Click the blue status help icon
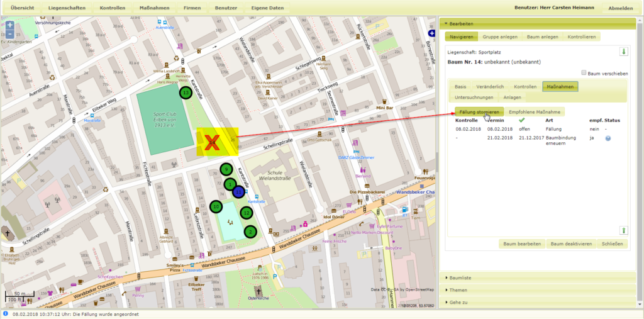Viewport: 644px width, 319px height. pyautogui.click(x=608, y=138)
